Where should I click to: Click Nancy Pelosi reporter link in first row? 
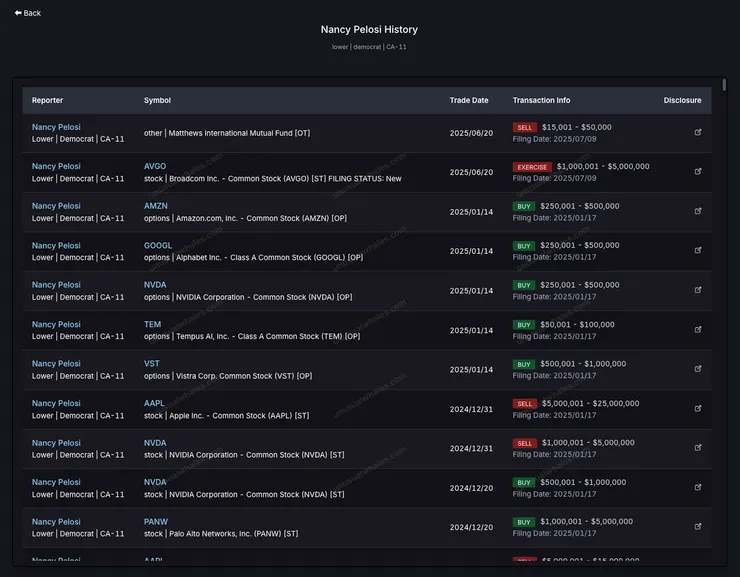pyautogui.click(x=56, y=127)
